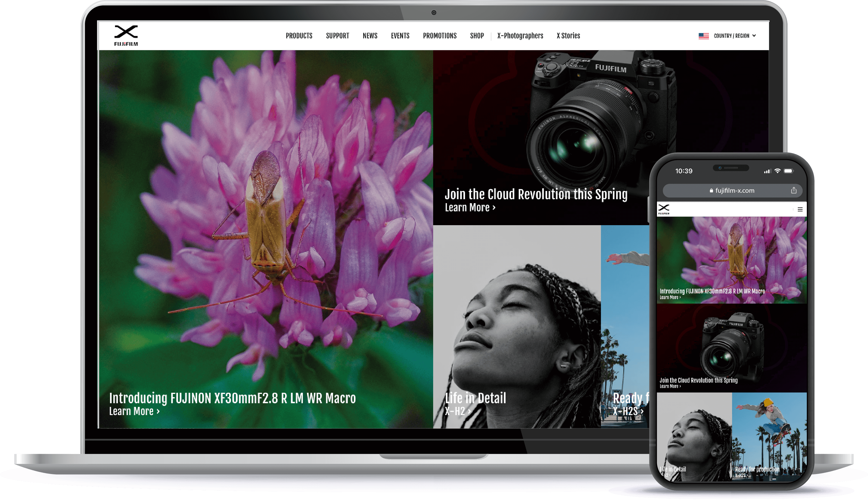Tap the hamburger menu on phone
This screenshot has width=868, height=500.
click(x=800, y=209)
